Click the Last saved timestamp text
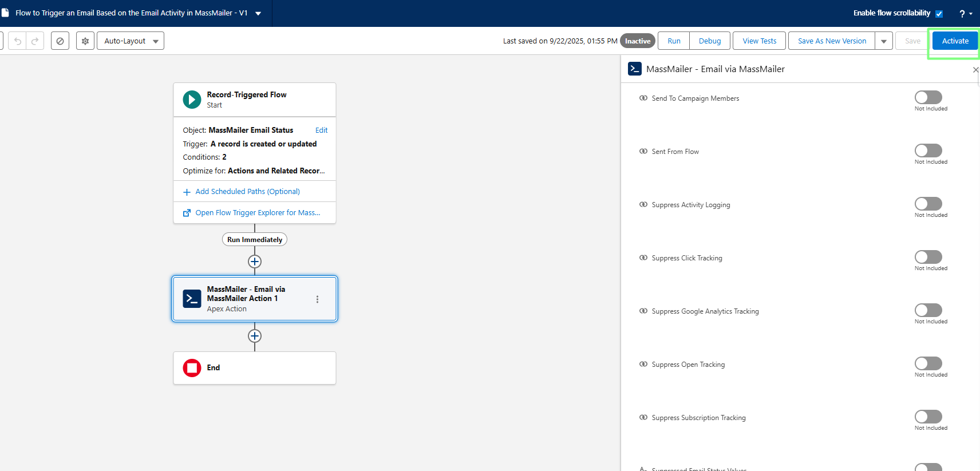Screen dimensions: 980x471 pyautogui.click(x=560, y=41)
